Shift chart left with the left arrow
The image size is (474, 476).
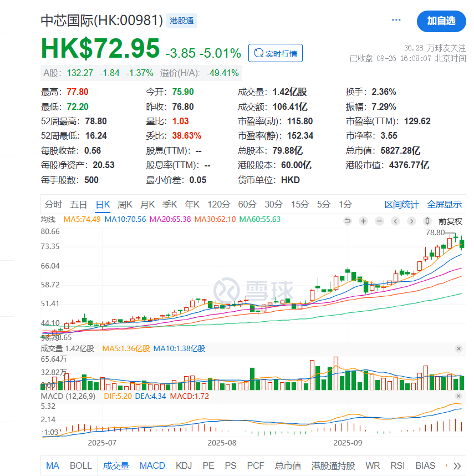[x=395, y=221]
